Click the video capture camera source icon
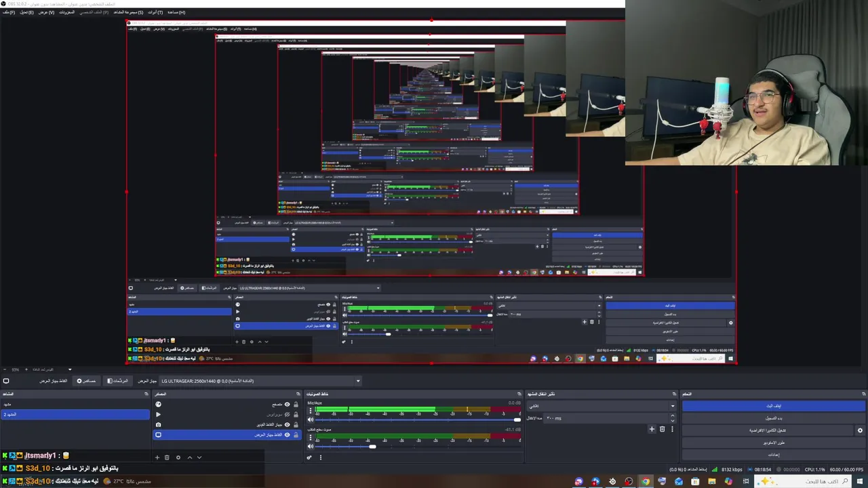The image size is (868, 488). point(159,425)
